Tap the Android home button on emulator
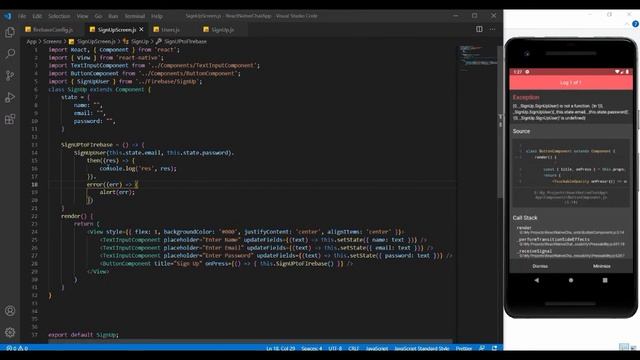This screenshot has width=640, height=360. click(x=571, y=280)
